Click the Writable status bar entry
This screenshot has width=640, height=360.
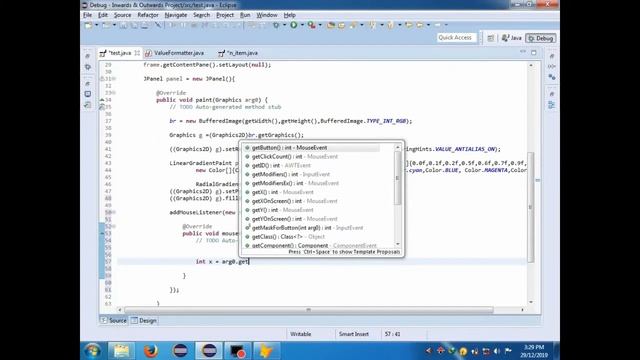click(x=301, y=334)
